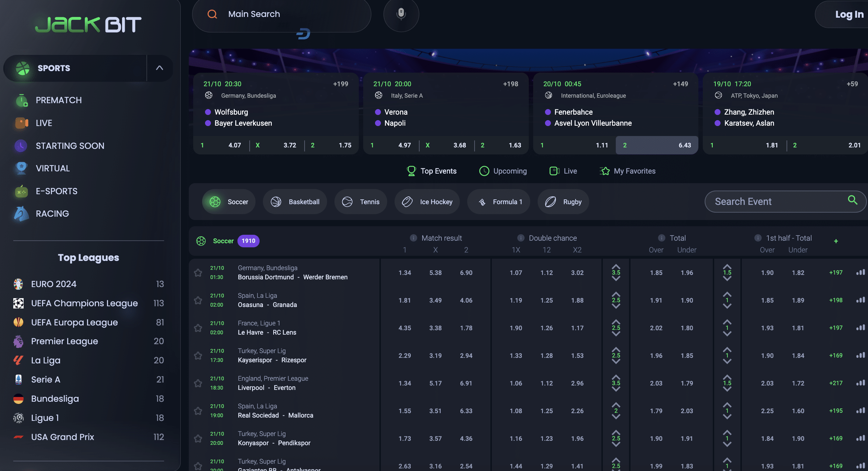Viewport: 868px width, 471px height.
Task: Select Fenerbahce away win odds 6.43
Action: (657, 145)
